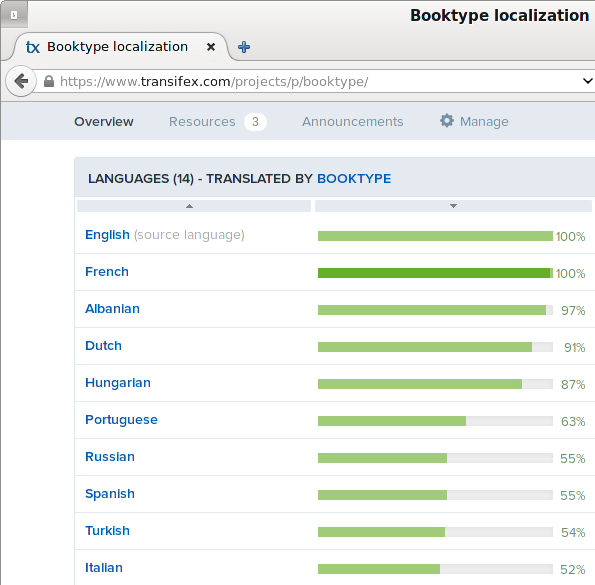Viewport: 595px width, 585px height.
Task: Click the French dark green progress bar
Action: (435, 273)
